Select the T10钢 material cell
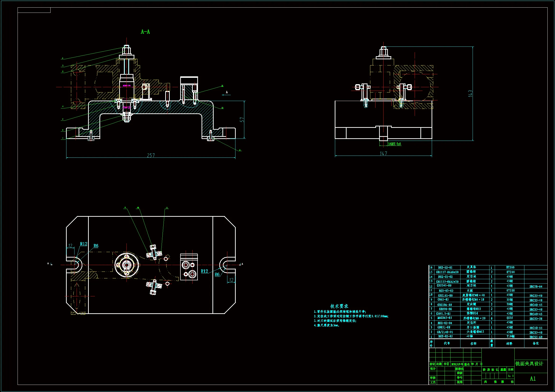Image resolution: width=555 pixels, height=392 pixels. 511,336
